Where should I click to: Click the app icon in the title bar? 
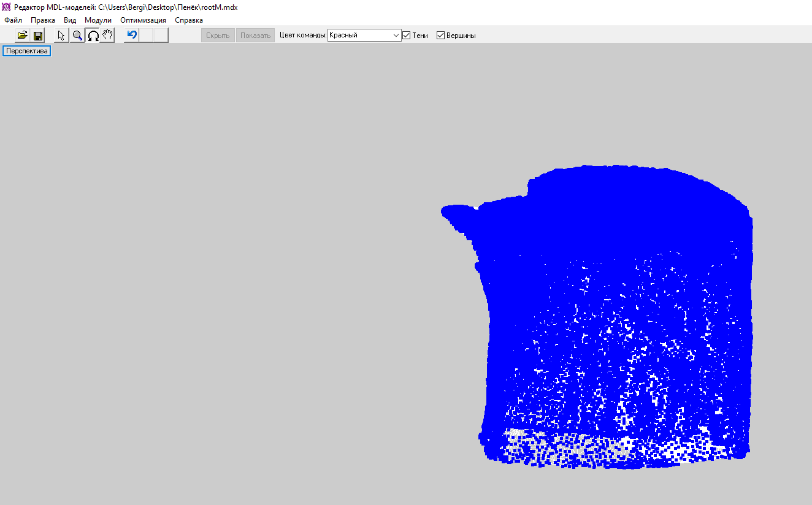click(7, 7)
